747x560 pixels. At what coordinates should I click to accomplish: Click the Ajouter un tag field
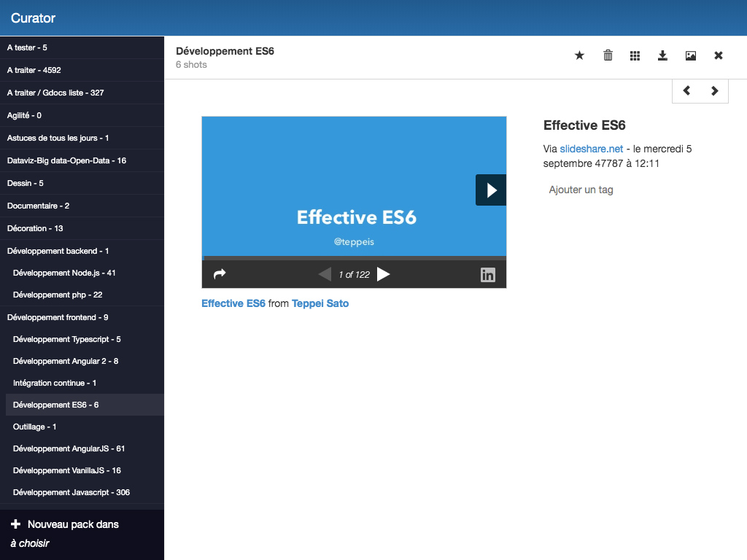click(x=581, y=190)
